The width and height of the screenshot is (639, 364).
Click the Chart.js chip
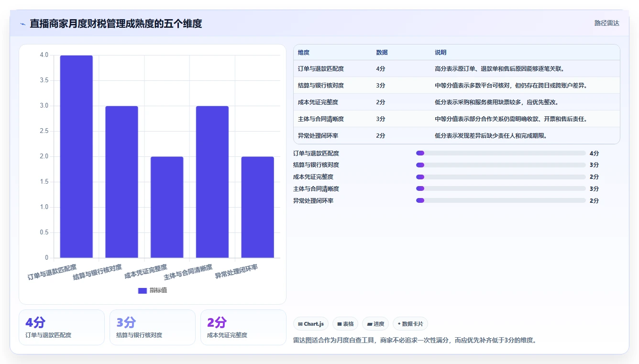point(311,324)
